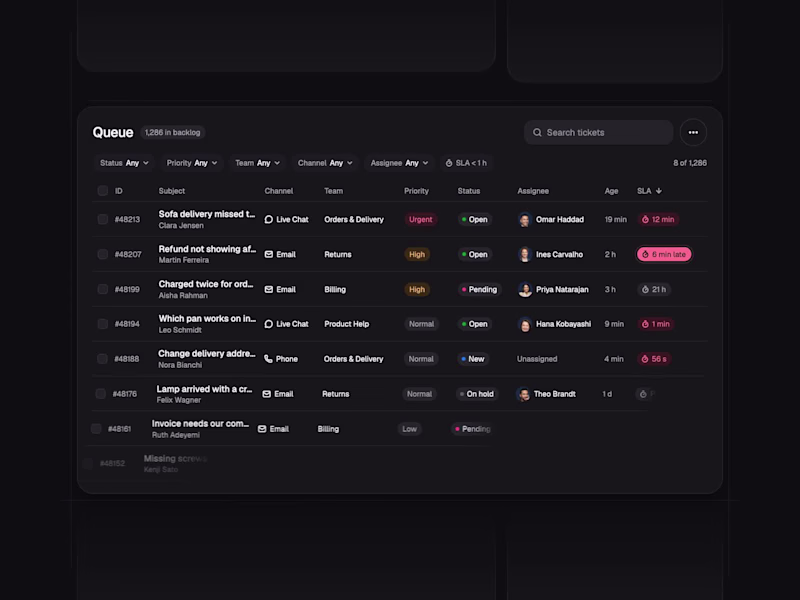Click Hana Kobayashi's avatar
The height and width of the screenshot is (600, 800).
[524, 324]
